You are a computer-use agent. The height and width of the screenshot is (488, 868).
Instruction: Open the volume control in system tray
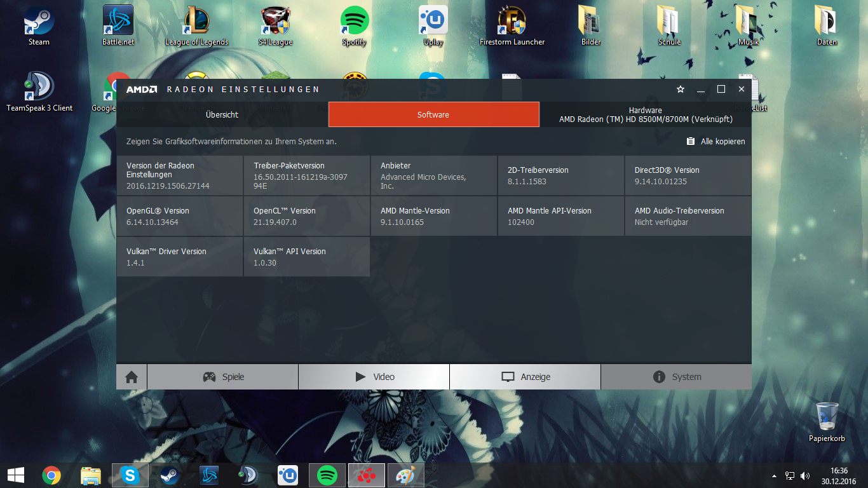806,475
